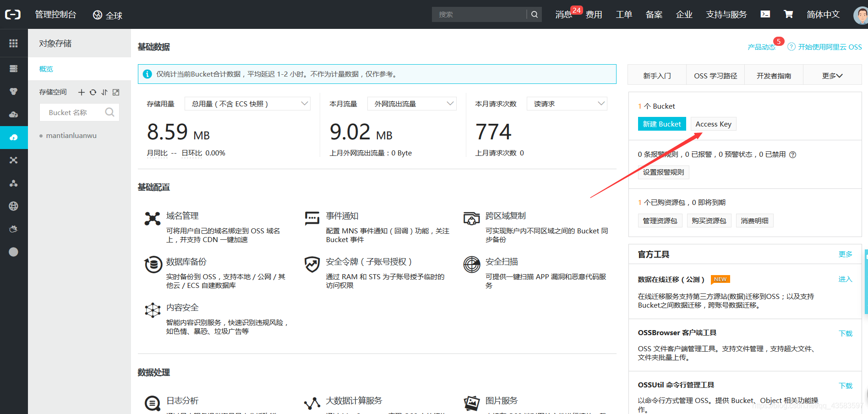Open 更多 link in 官方工具
Screen dimensions: 868x414
(x=845, y=254)
